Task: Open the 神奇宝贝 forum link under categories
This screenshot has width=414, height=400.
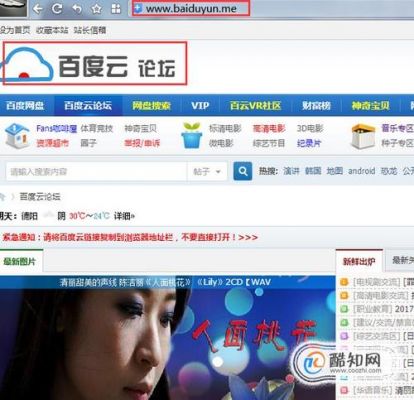Action: [140, 128]
